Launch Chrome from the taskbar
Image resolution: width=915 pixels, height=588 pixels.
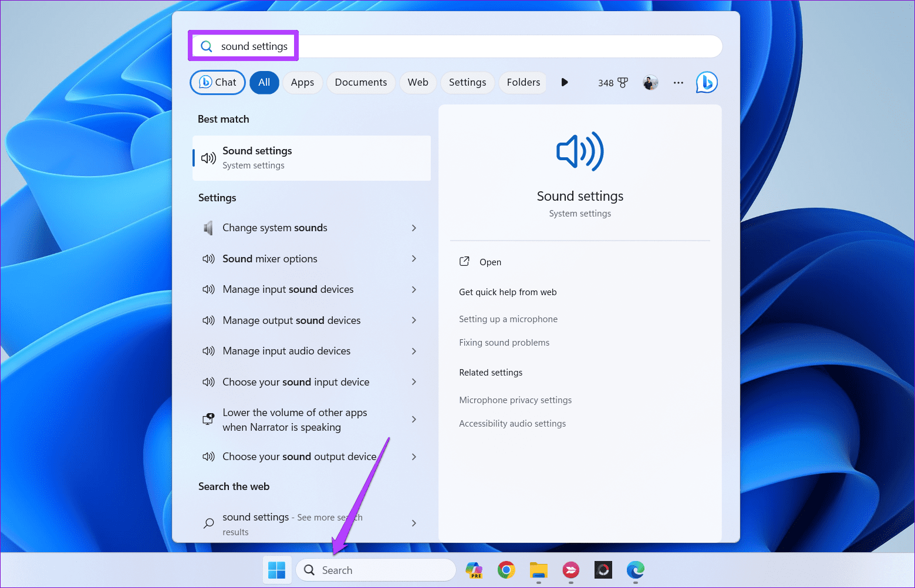[x=506, y=570]
